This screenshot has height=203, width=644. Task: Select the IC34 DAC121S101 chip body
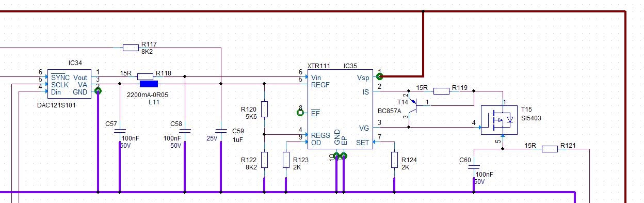70,84
